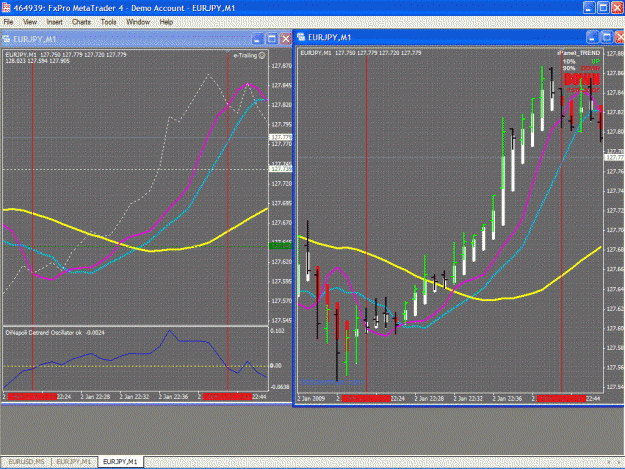
Task: Minimize the main MetaTrader window
Action: point(589,8)
